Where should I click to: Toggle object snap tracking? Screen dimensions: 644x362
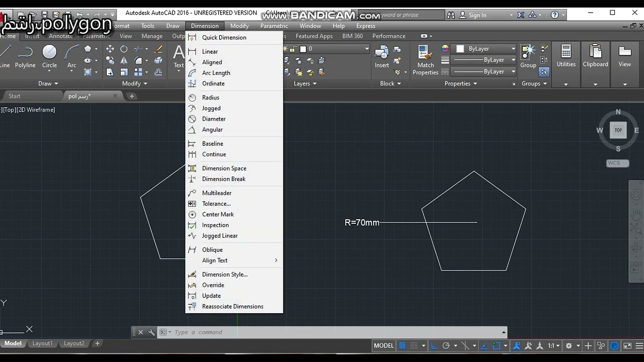[485, 346]
